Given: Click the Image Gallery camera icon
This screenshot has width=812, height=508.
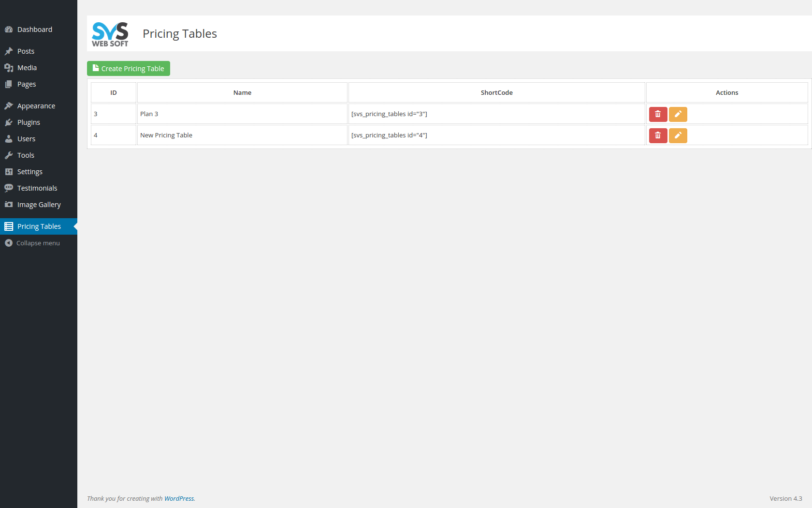Looking at the screenshot, I should coord(9,205).
